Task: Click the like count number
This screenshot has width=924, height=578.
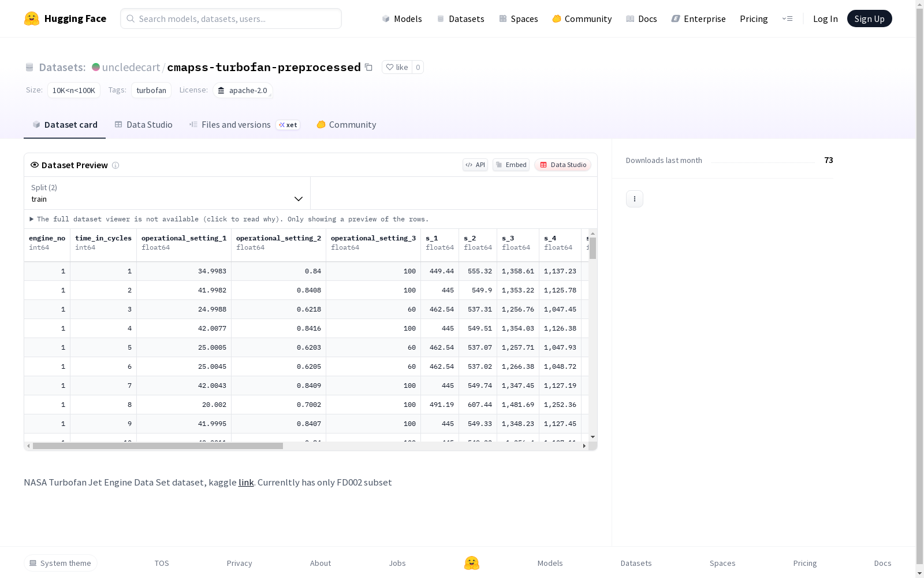Action: click(x=418, y=67)
